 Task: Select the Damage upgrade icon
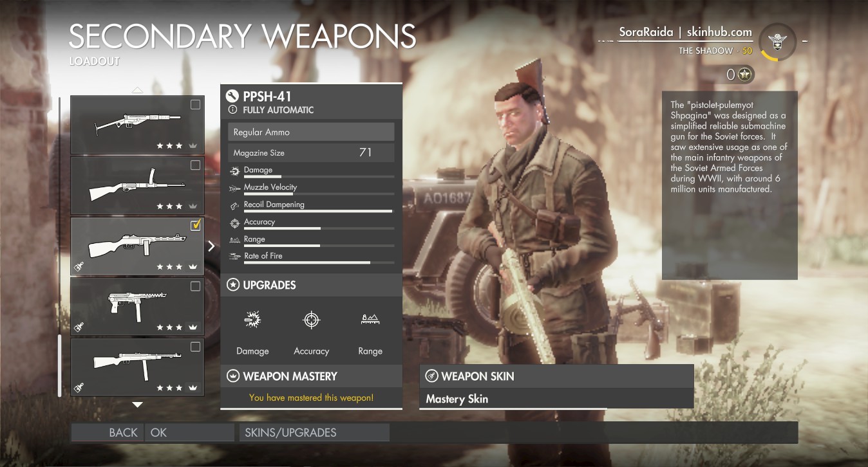pyautogui.click(x=252, y=320)
